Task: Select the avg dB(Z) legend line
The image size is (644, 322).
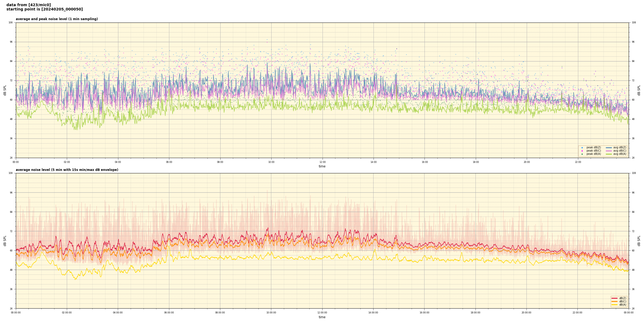Action: pos(609,148)
